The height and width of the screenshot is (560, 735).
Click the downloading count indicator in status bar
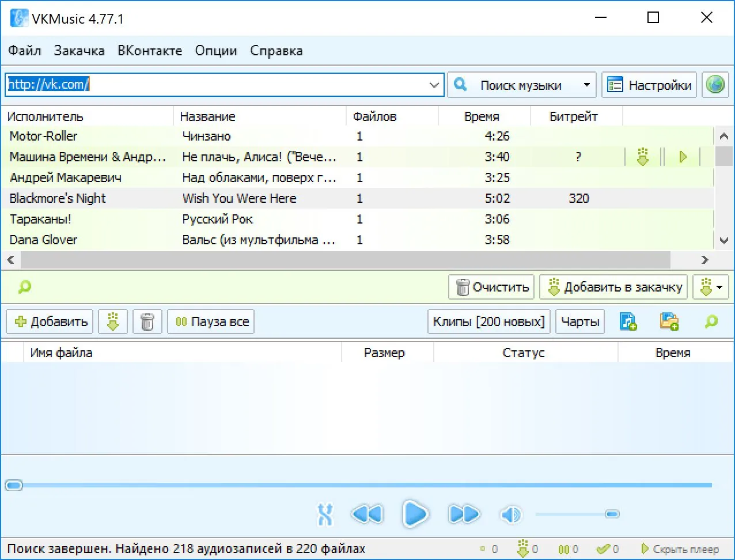[x=528, y=549]
